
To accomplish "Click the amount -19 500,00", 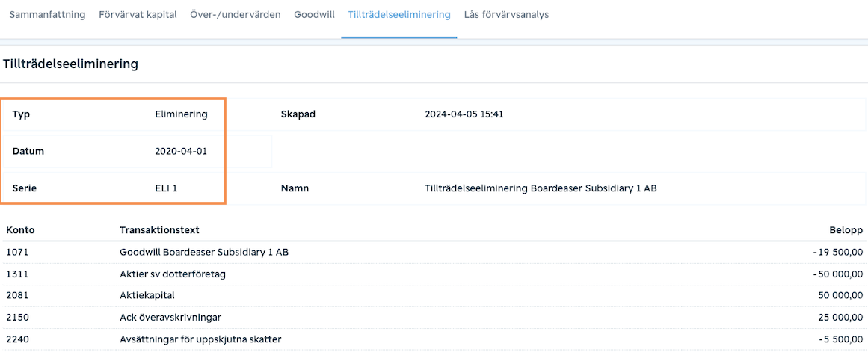I will [x=838, y=253].
